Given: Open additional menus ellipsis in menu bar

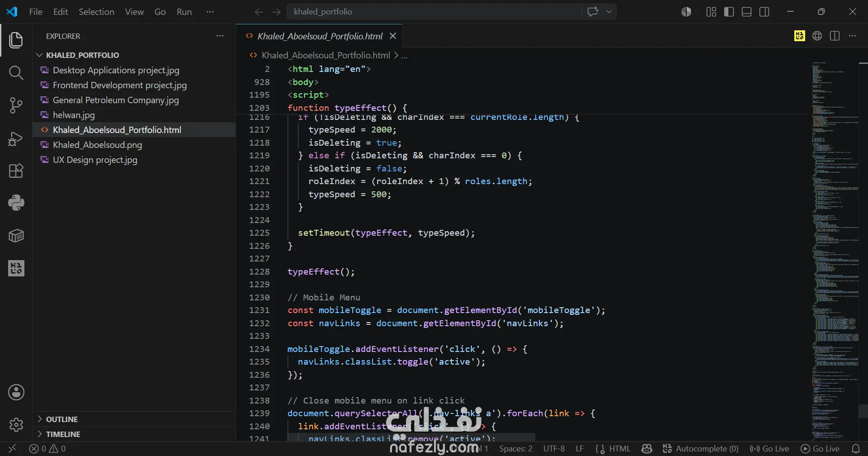Looking at the screenshot, I should click(210, 12).
